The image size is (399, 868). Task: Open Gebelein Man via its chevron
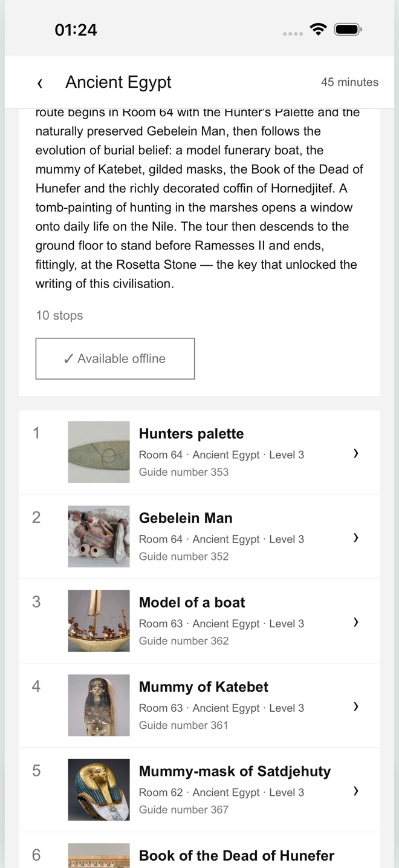tap(356, 537)
